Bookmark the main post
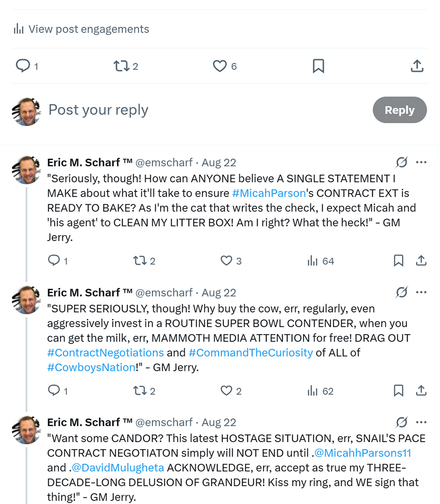 point(318,66)
